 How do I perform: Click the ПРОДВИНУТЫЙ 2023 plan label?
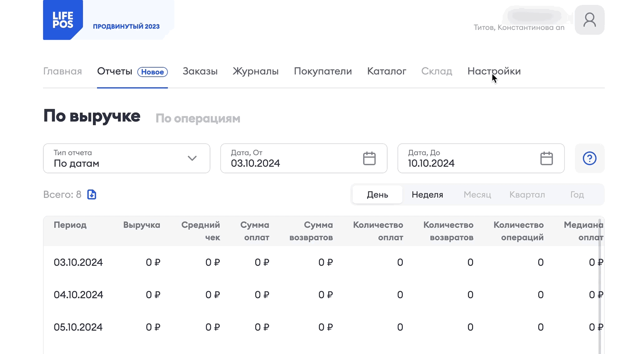126,26
